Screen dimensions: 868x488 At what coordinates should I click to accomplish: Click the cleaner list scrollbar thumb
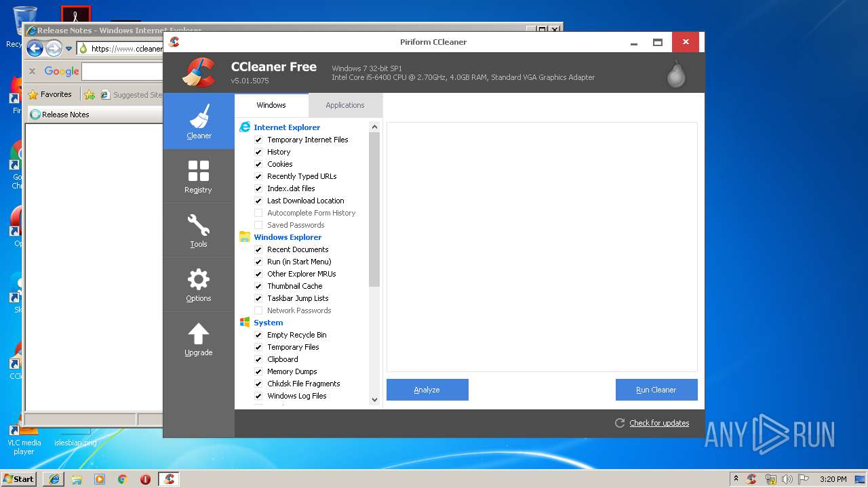point(374,209)
